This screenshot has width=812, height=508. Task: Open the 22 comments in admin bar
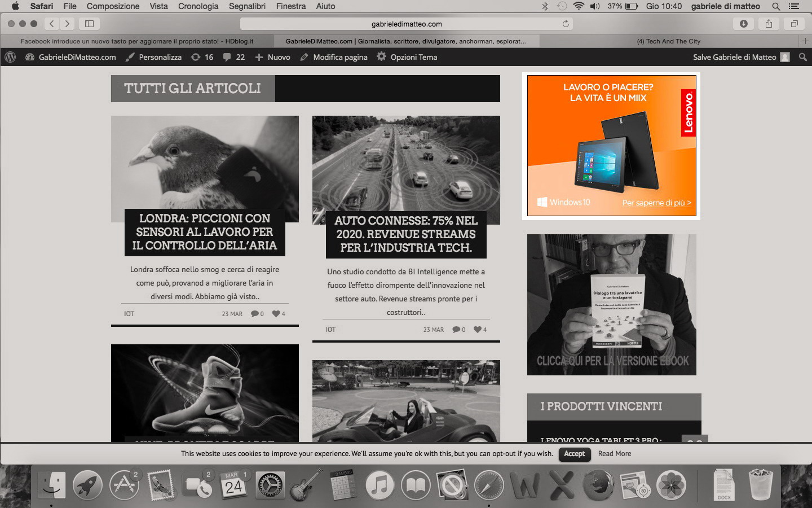coord(233,57)
